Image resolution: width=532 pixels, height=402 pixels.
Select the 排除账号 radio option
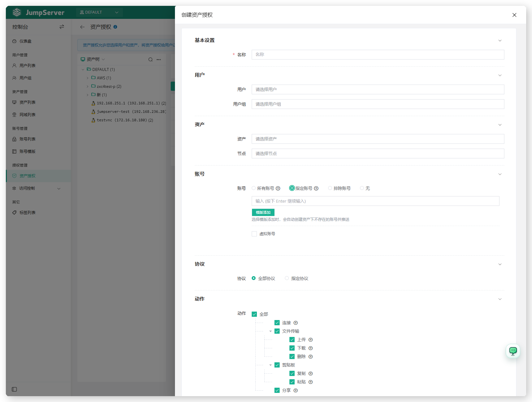click(330, 188)
